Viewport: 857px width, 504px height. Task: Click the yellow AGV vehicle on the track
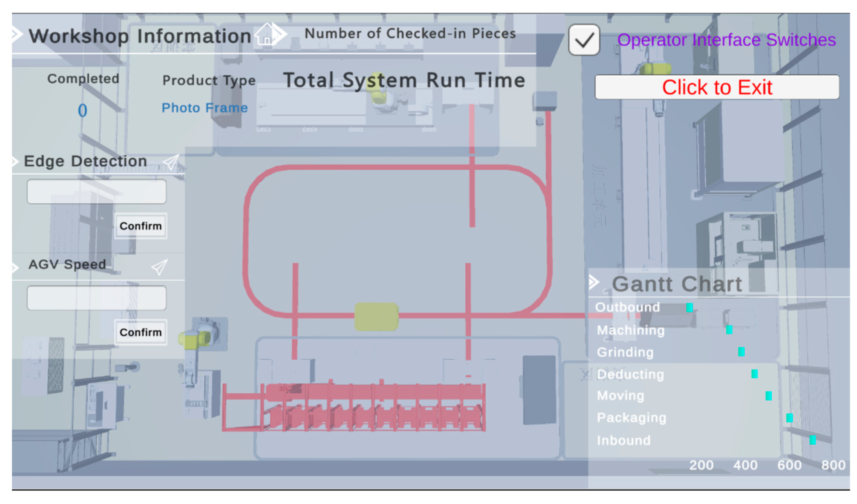pyautogui.click(x=377, y=317)
